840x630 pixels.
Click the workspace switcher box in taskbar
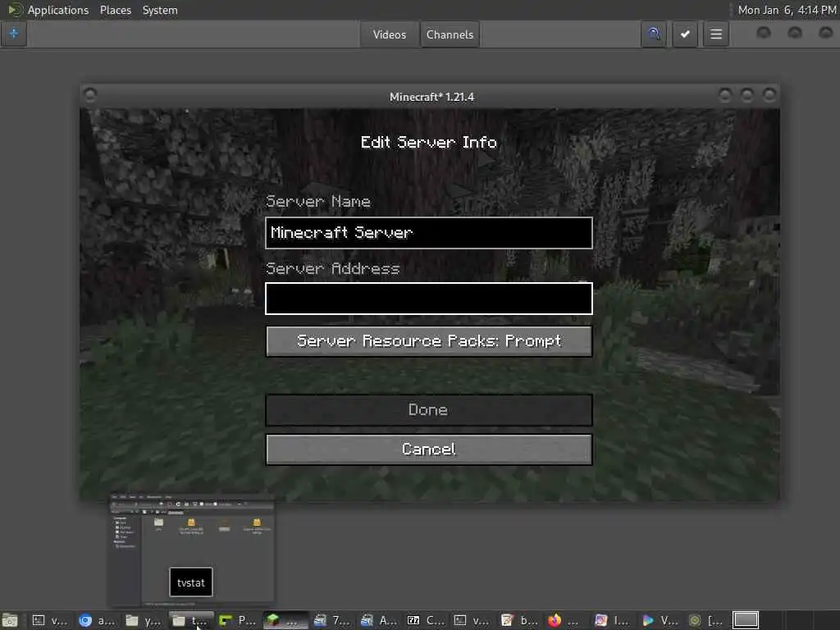746,620
